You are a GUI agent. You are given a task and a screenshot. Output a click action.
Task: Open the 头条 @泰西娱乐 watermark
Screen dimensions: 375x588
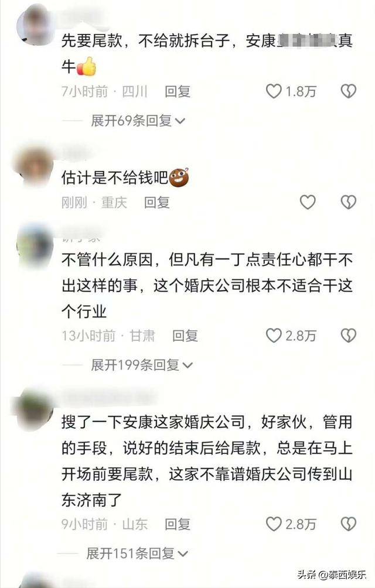pos(332,574)
